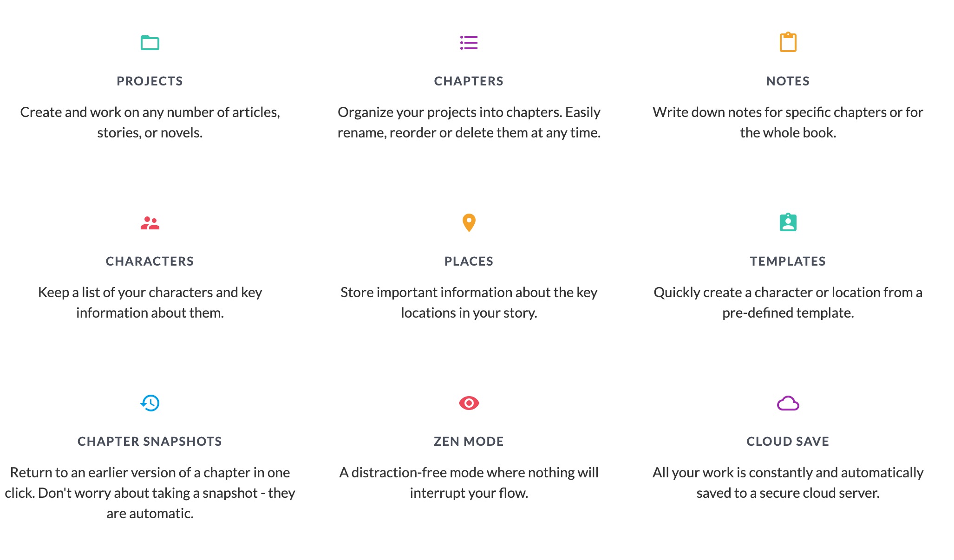The image size is (954, 560).
Task: Click the purple Cloud Save cloud icon
Action: point(788,403)
